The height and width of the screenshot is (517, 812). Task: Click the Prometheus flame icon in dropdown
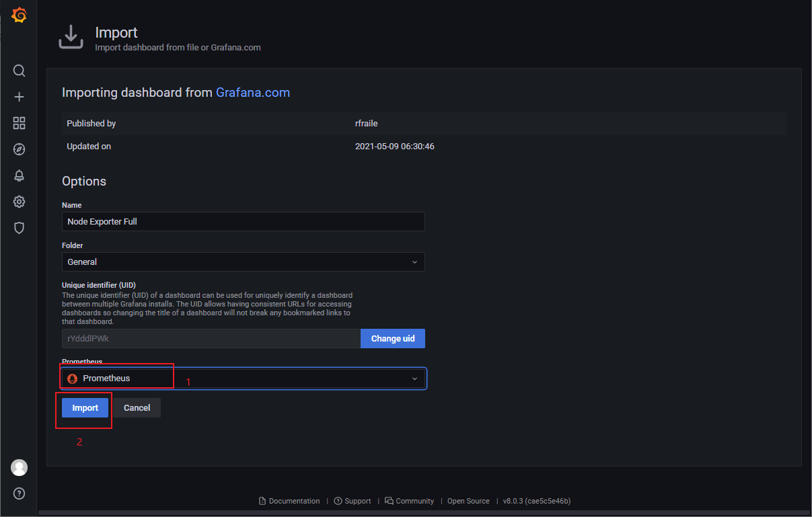73,379
